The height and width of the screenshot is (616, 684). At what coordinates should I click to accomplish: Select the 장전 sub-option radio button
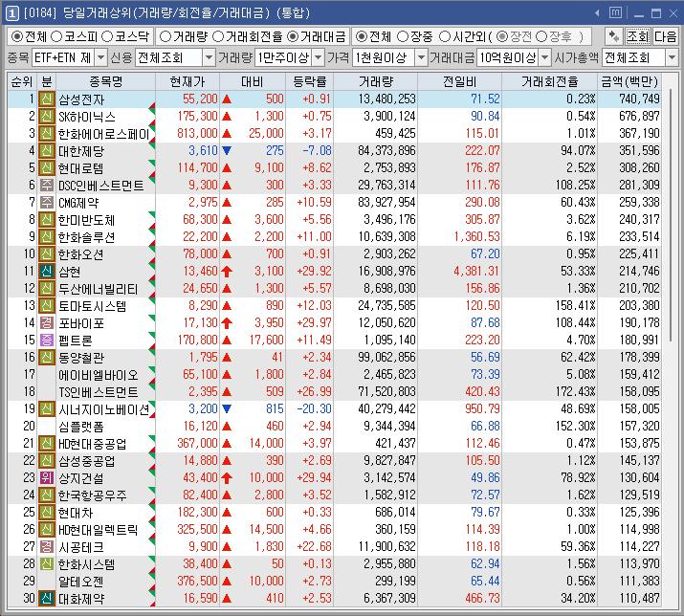(x=502, y=36)
